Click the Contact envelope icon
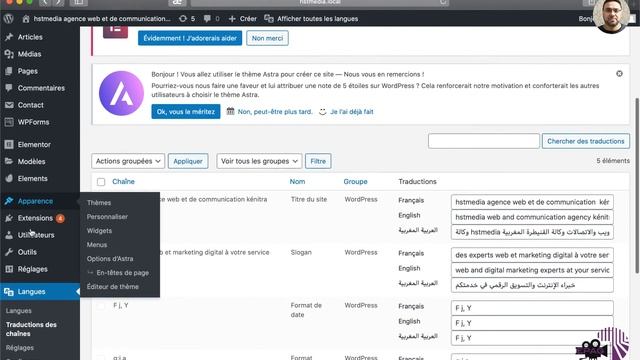640x360 pixels. [x=9, y=105]
